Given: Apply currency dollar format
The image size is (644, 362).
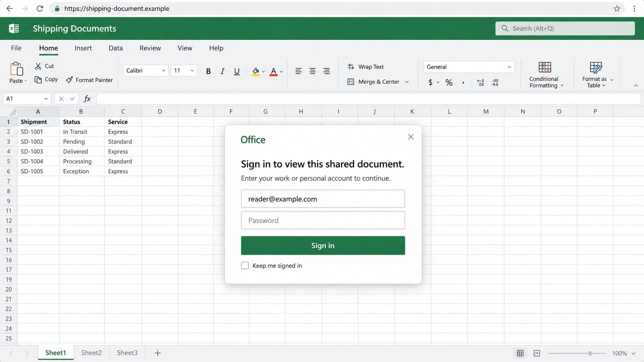Looking at the screenshot, I should 430,82.
